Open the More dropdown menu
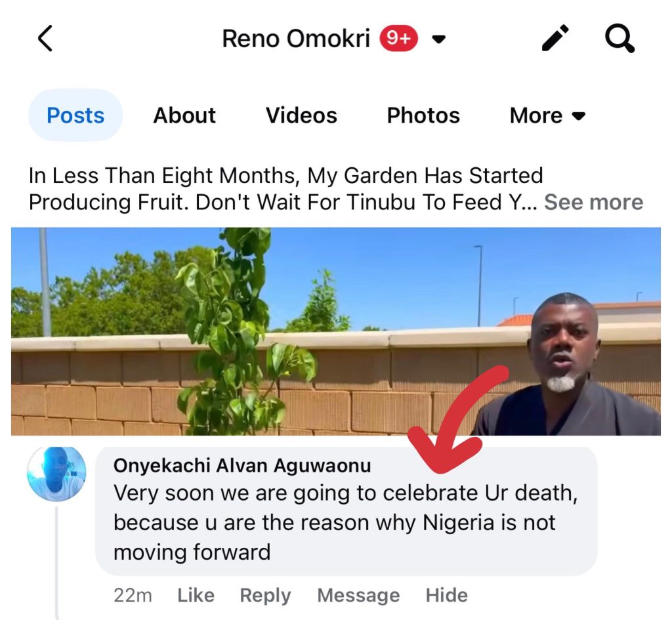672x620 pixels. pos(547,115)
